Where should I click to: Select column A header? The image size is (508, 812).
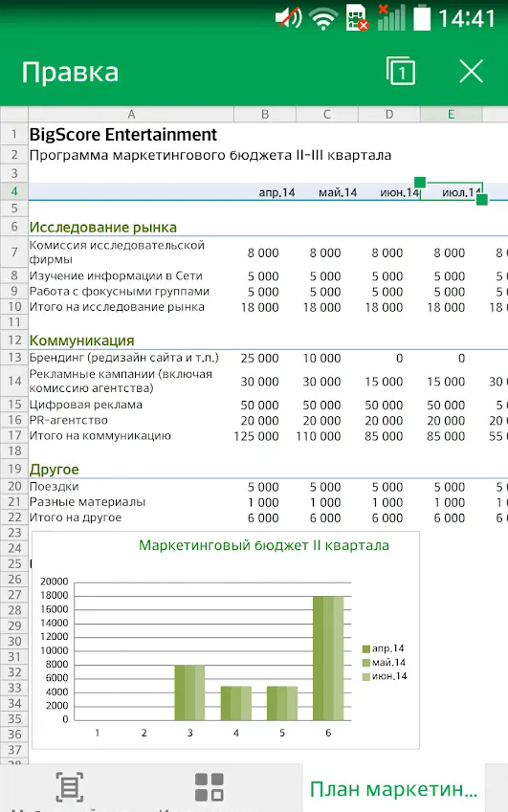[x=131, y=114]
